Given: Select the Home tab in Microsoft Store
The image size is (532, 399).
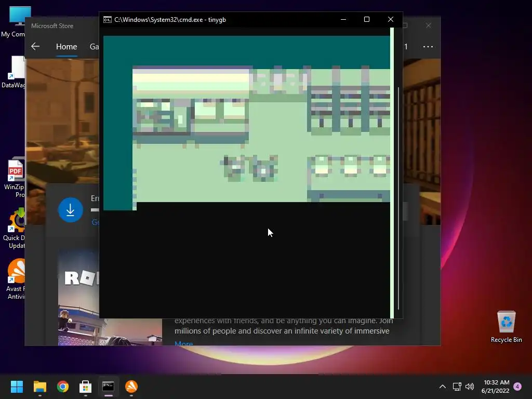Looking at the screenshot, I should (x=66, y=46).
